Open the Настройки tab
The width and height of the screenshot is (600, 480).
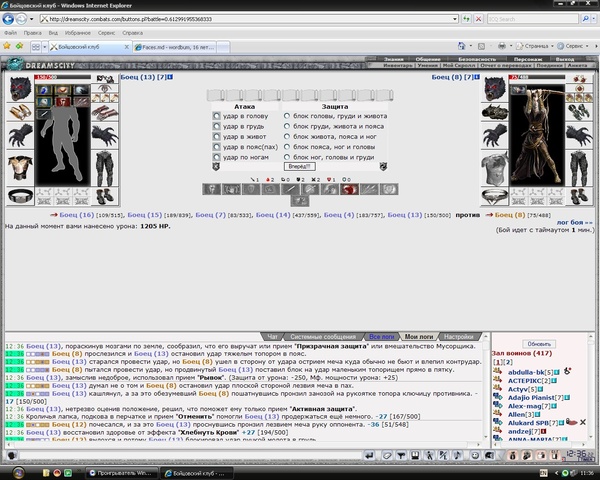pos(458,336)
